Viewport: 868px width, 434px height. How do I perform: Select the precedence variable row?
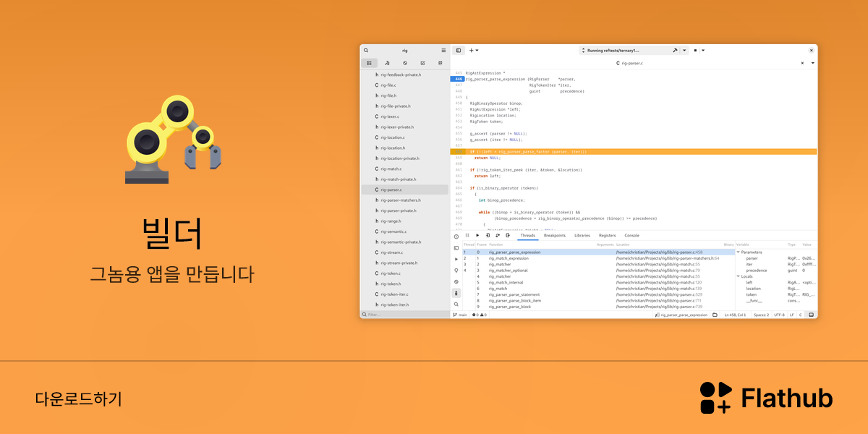point(776,270)
